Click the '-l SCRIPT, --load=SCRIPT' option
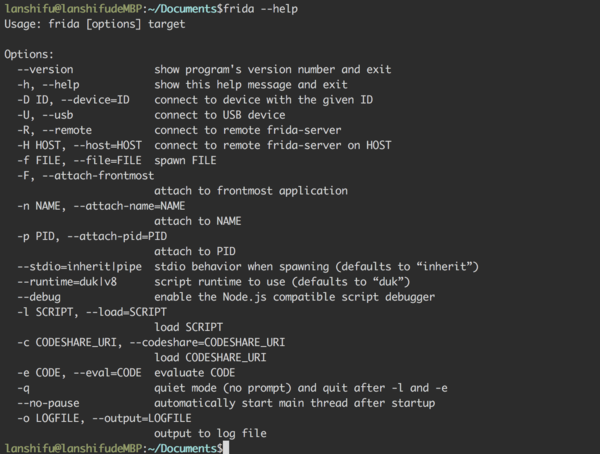The width and height of the screenshot is (600, 454). (92, 311)
